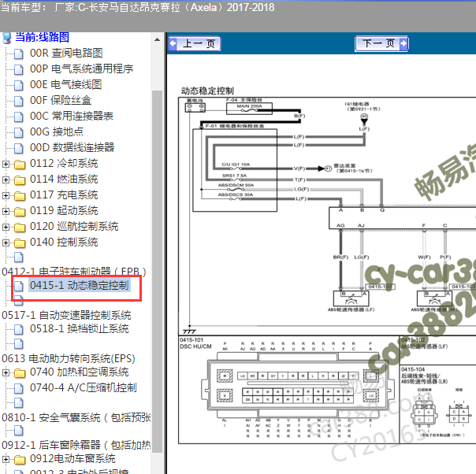Open 0518-1 换档锁止系统 entry
Screen dimensions: 476x474
click(80, 329)
